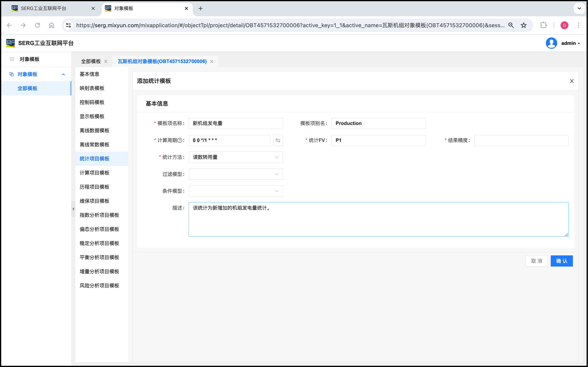
Task: Switch to the 全部模板 tab
Action: click(x=91, y=61)
